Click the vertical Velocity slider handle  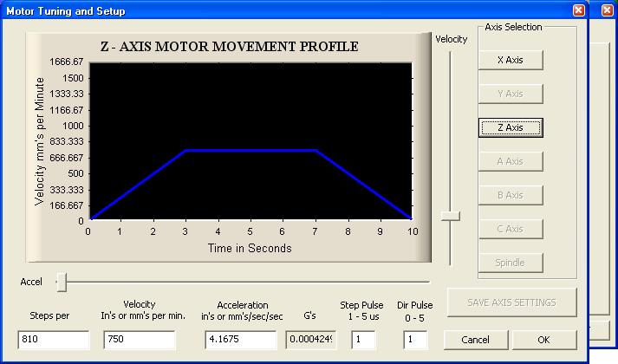tap(450, 215)
